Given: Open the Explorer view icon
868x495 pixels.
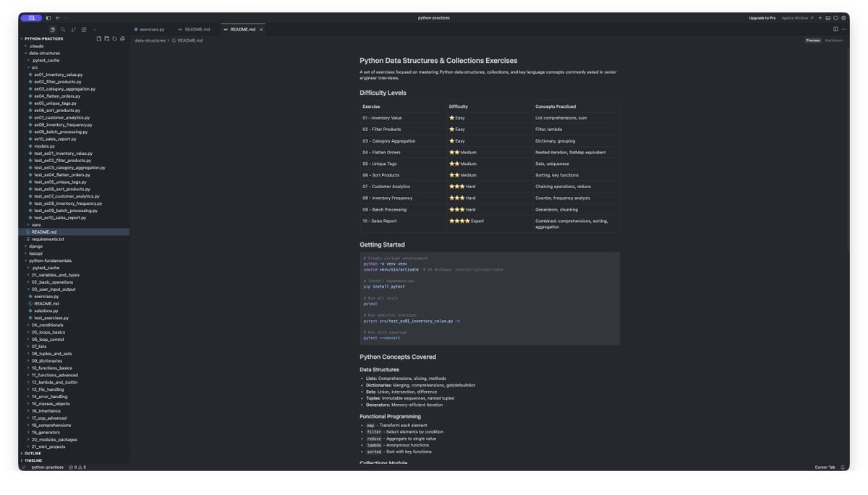Looking at the screenshot, I should (53, 30).
